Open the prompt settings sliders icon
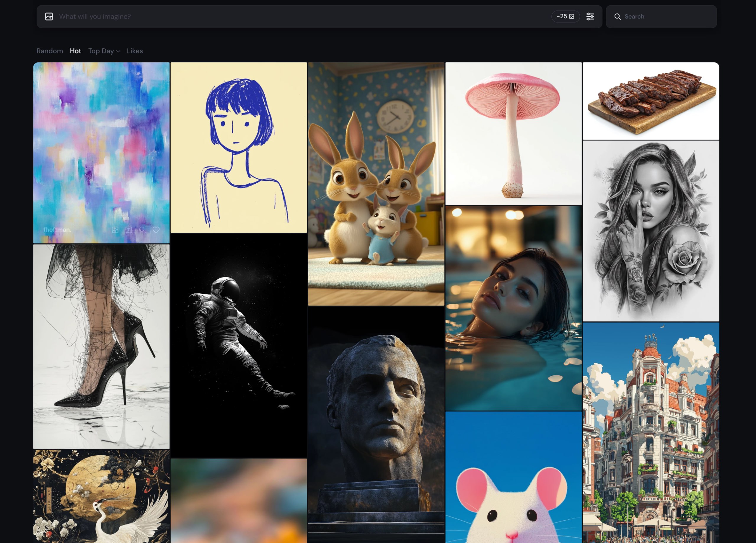 pos(590,17)
